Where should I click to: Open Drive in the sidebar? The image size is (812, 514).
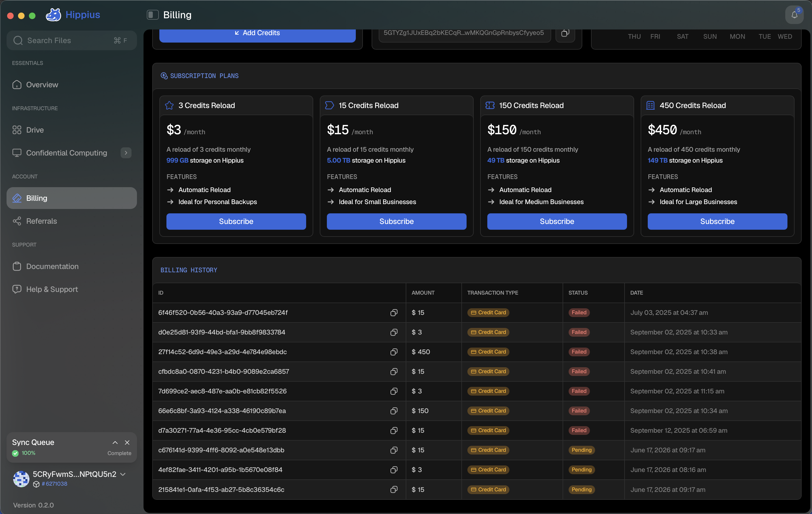point(71,130)
